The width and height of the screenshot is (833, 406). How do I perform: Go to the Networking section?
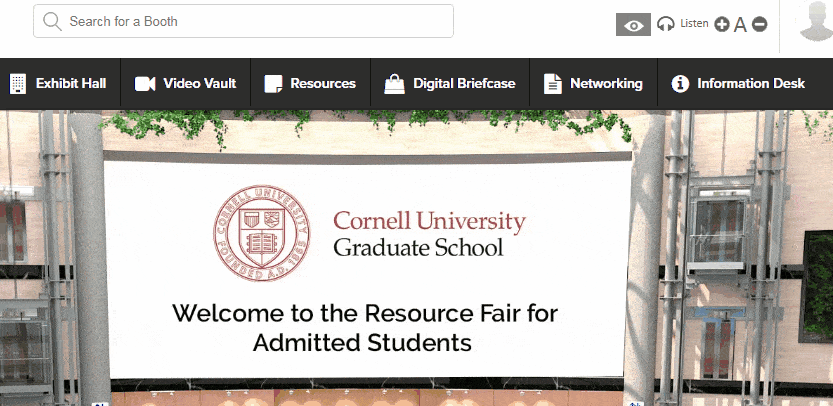pyautogui.click(x=606, y=84)
